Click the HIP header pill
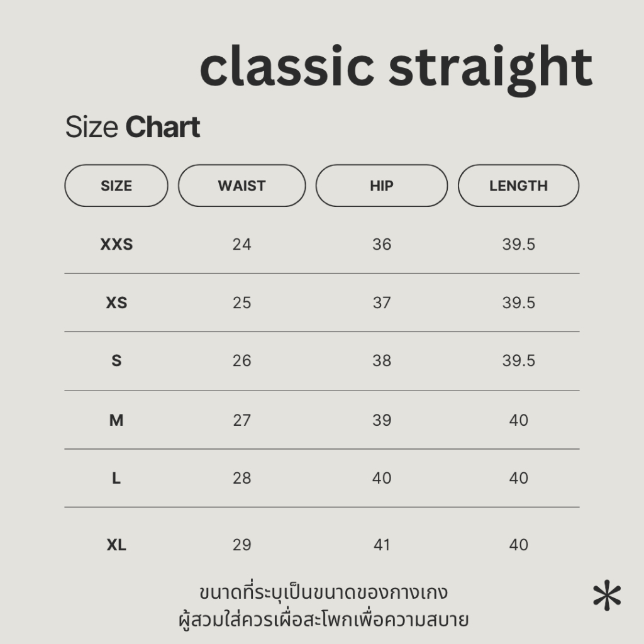The height and width of the screenshot is (644, 644). (382, 186)
